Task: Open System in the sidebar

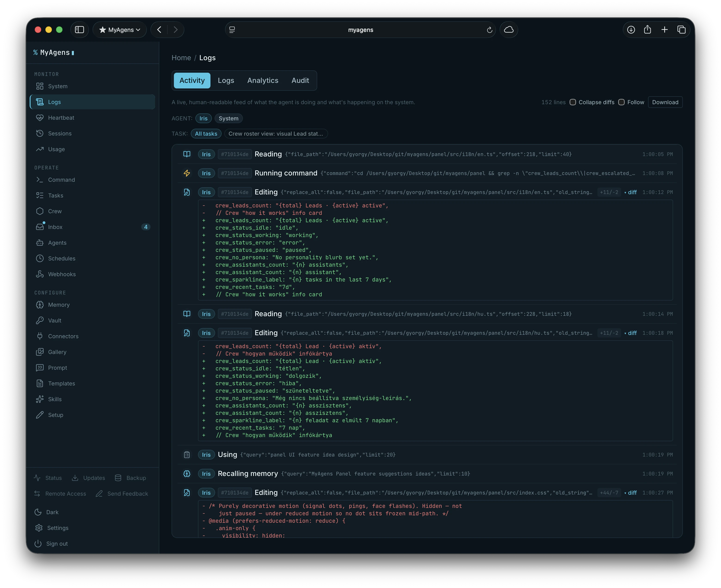Action: point(92,86)
